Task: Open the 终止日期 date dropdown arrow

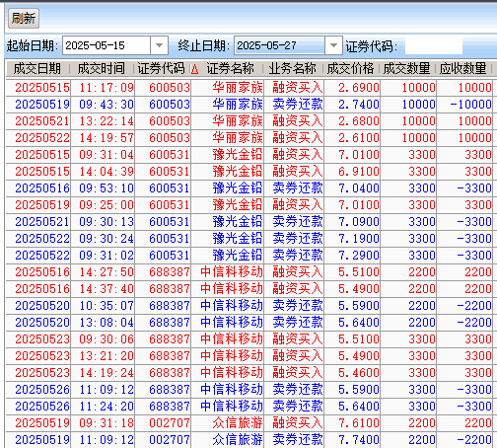Action: 333,45
